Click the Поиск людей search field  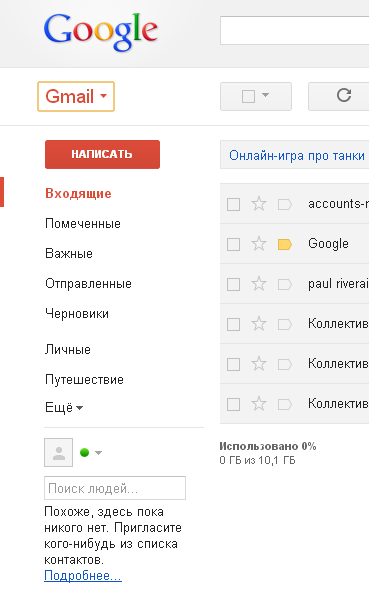[115, 488]
